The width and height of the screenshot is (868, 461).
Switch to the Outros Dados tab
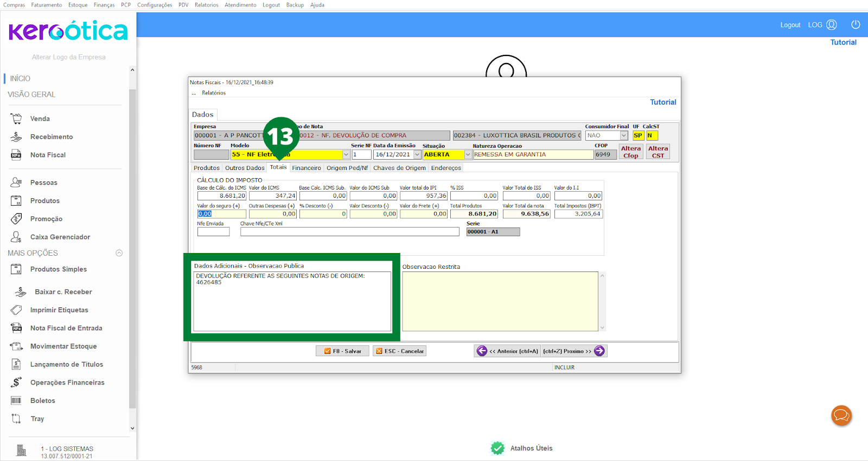[x=245, y=168]
